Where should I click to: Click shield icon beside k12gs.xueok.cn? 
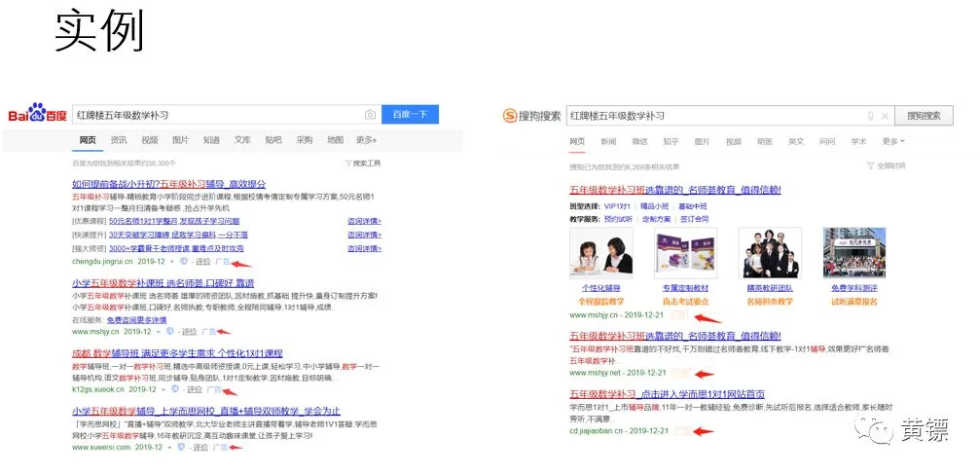coord(175,388)
